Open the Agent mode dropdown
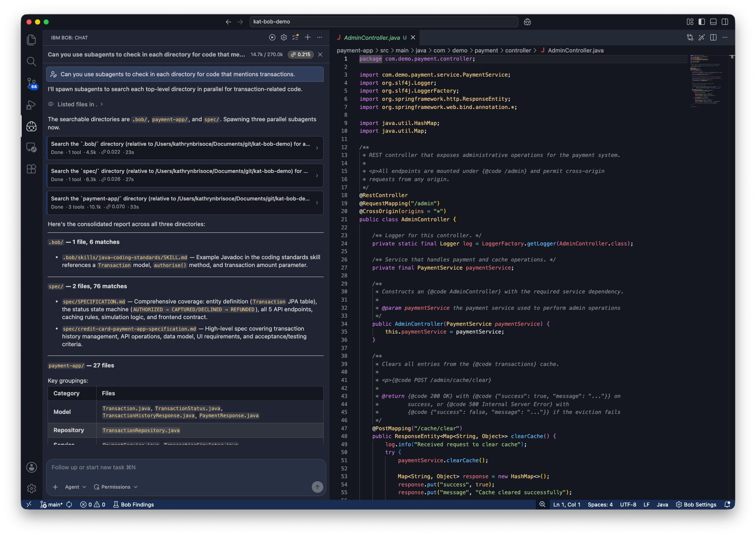756x537 pixels. (x=76, y=487)
